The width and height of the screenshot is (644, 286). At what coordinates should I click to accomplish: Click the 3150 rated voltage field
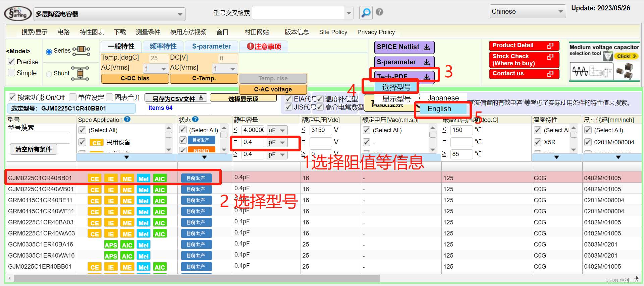[x=320, y=130]
